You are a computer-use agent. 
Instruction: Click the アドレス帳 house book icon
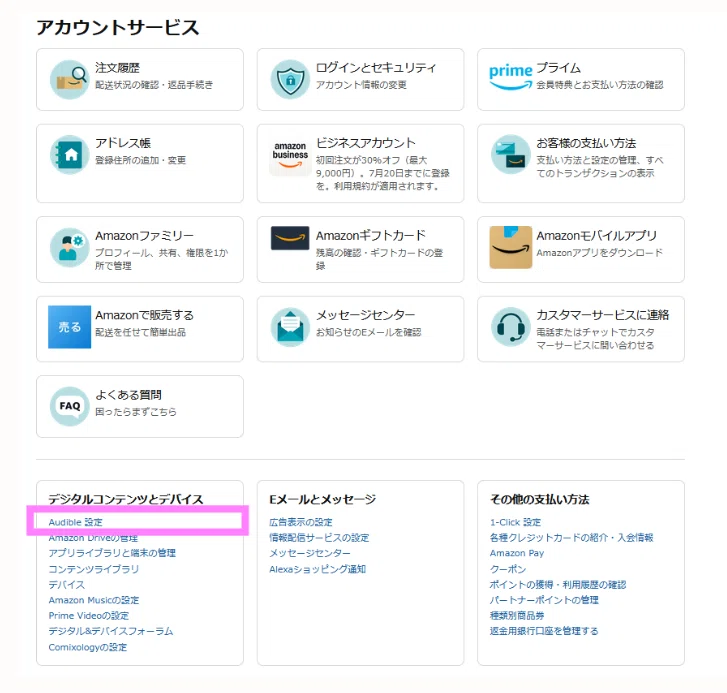70,155
